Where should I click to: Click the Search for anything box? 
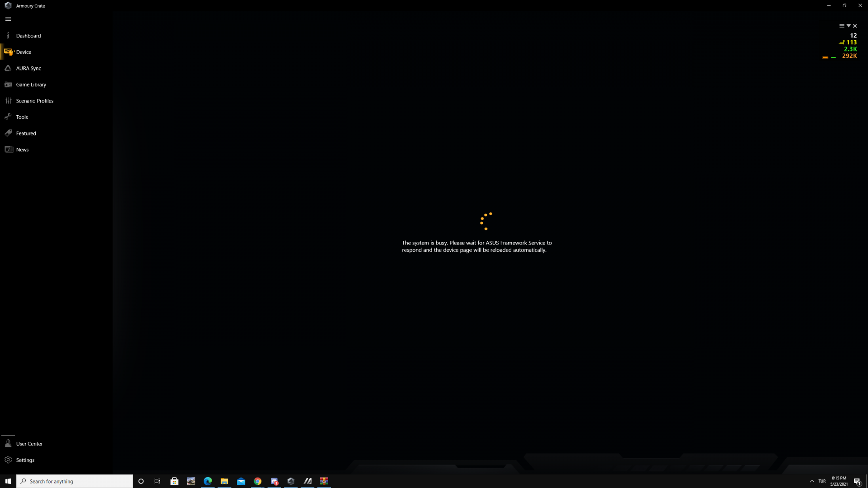[75, 481]
